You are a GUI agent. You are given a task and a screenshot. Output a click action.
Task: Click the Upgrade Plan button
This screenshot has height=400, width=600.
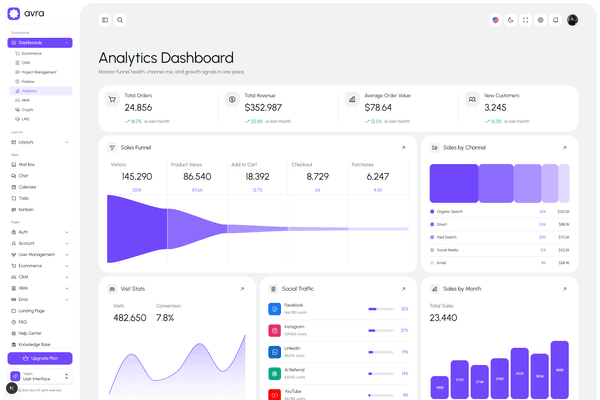(40, 358)
